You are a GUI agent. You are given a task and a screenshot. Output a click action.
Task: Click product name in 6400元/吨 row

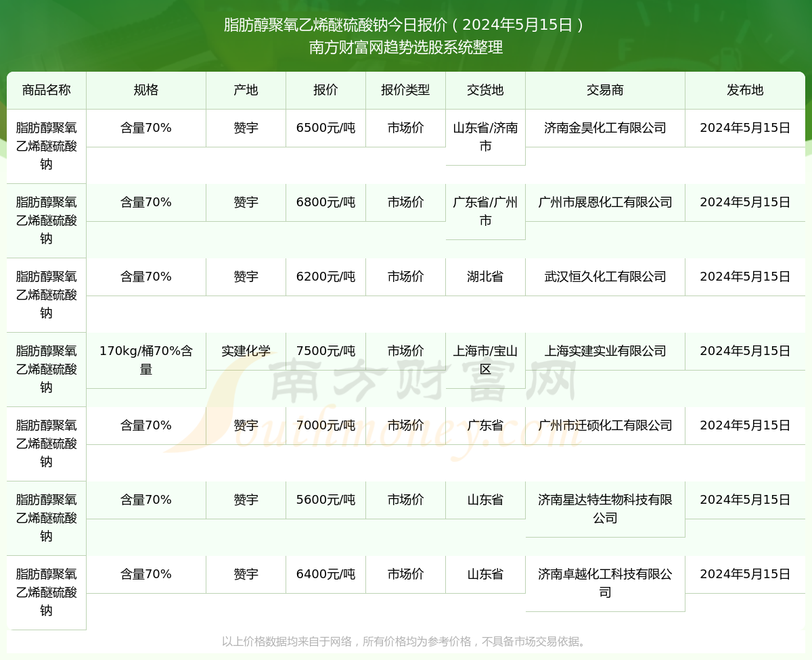click(46, 592)
